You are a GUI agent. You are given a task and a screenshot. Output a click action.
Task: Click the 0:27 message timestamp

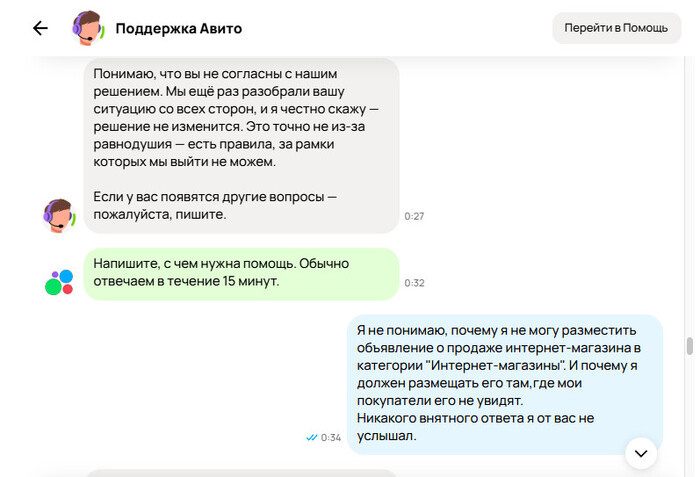pyautogui.click(x=414, y=216)
